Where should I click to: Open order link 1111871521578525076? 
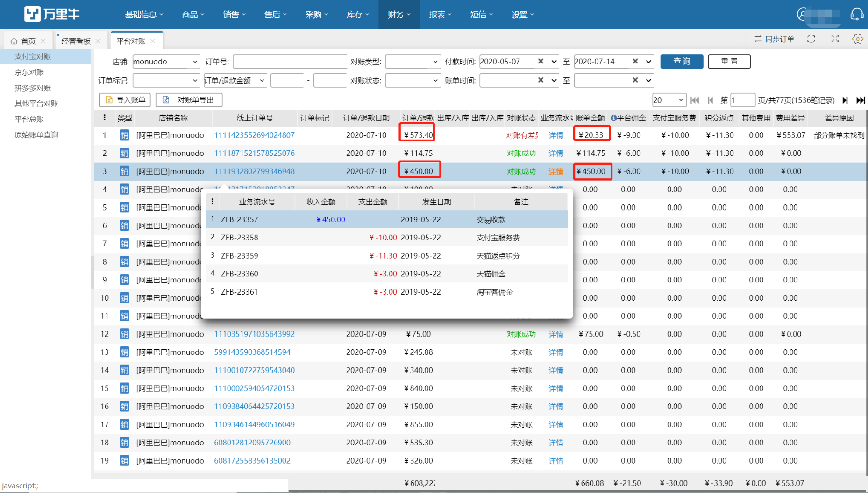click(254, 153)
